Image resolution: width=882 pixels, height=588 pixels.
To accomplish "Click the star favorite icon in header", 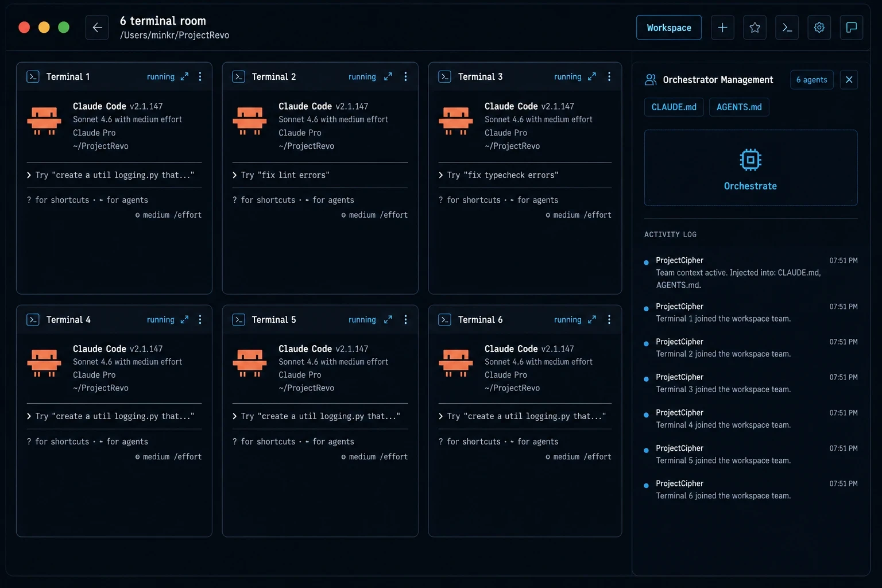I will click(x=755, y=28).
